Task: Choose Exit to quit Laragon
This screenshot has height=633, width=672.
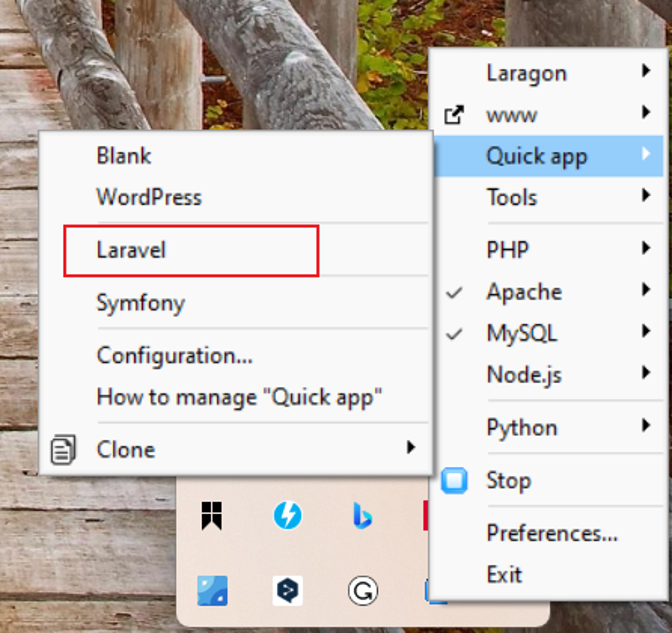Action: (x=548, y=575)
